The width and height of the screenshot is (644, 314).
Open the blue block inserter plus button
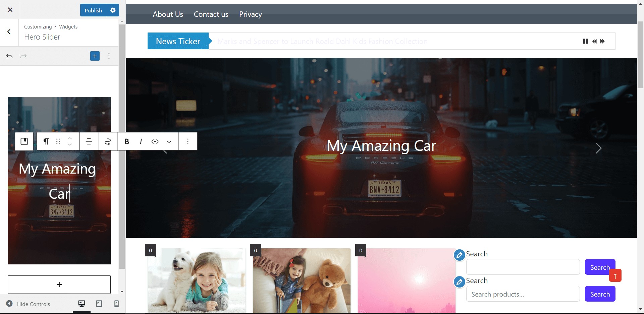point(95,56)
